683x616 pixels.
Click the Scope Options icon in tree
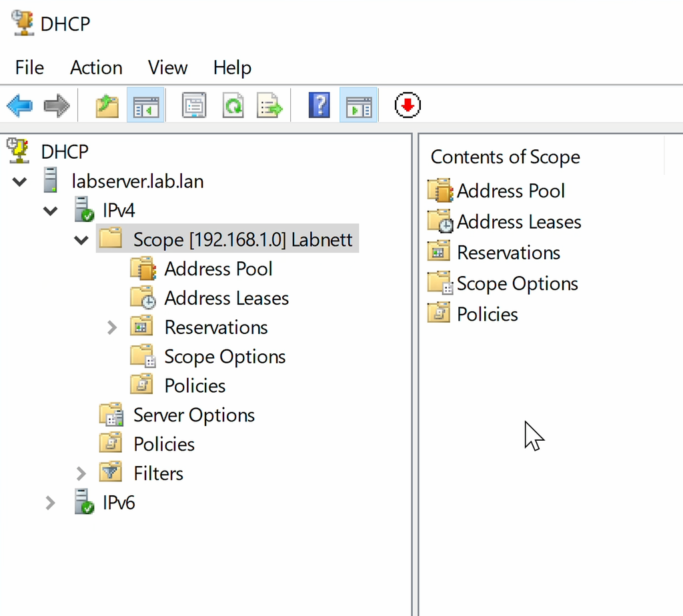click(143, 356)
